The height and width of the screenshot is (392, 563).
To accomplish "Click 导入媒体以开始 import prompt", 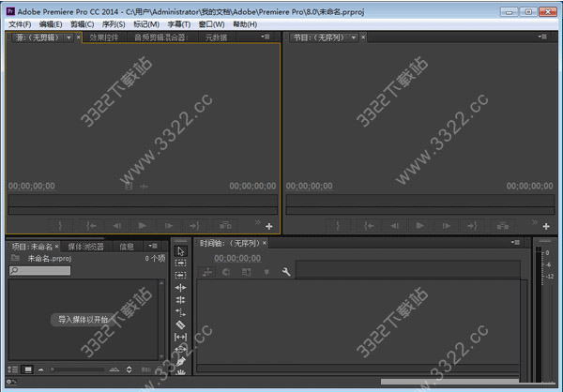I will (x=84, y=320).
